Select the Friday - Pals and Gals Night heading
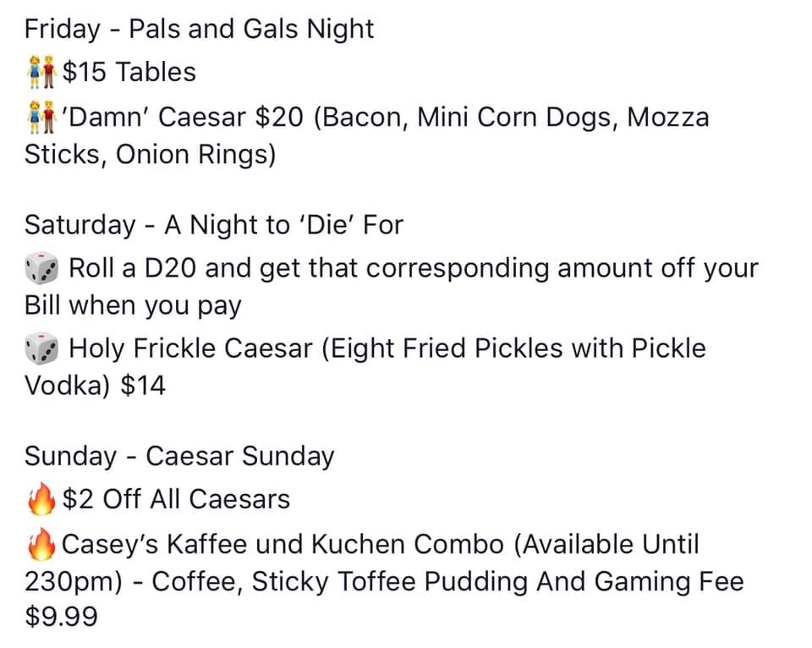This screenshot has width=812, height=648. click(x=199, y=30)
